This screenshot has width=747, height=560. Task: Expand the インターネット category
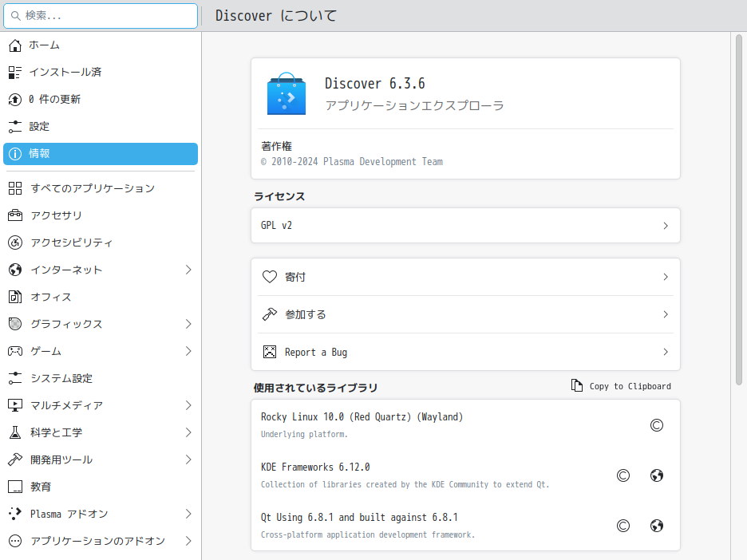point(101,270)
